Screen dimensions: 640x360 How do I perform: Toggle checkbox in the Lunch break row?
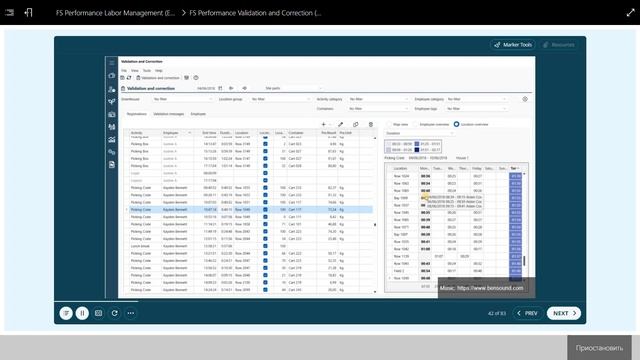point(265,246)
